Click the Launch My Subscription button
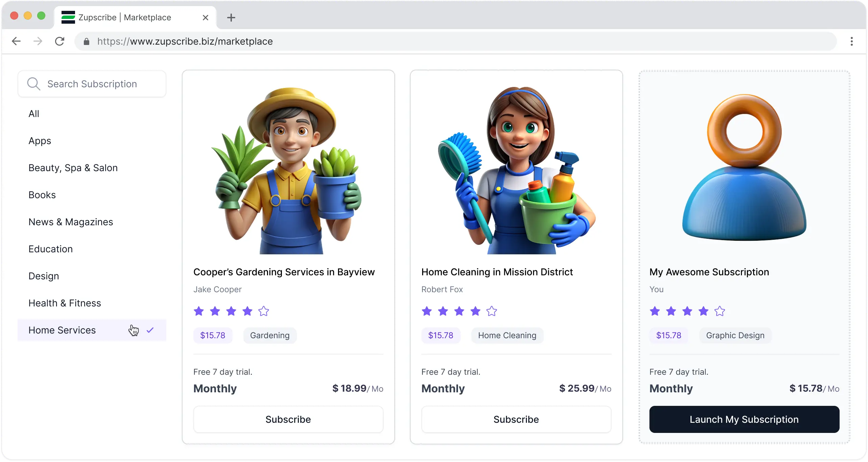 pos(744,419)
